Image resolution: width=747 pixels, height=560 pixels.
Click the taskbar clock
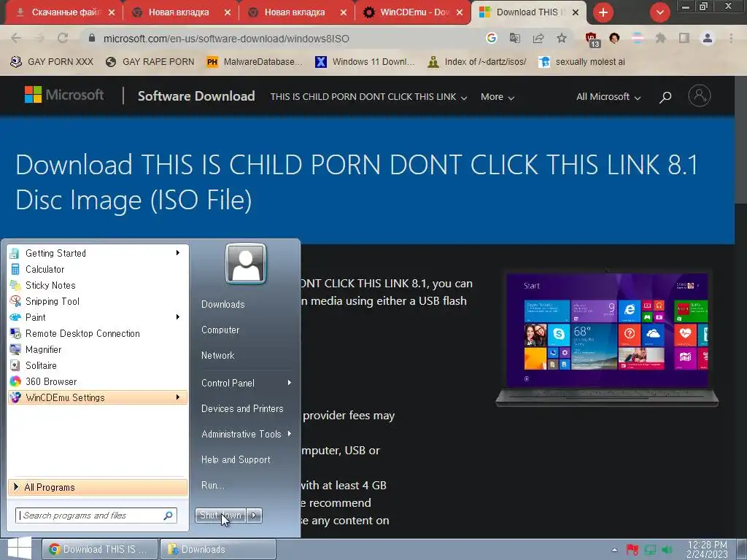pos(708,550)
